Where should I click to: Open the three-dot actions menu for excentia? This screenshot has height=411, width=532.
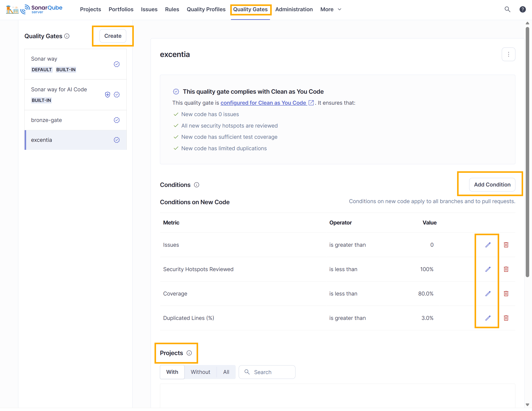(x=508, y=54)
